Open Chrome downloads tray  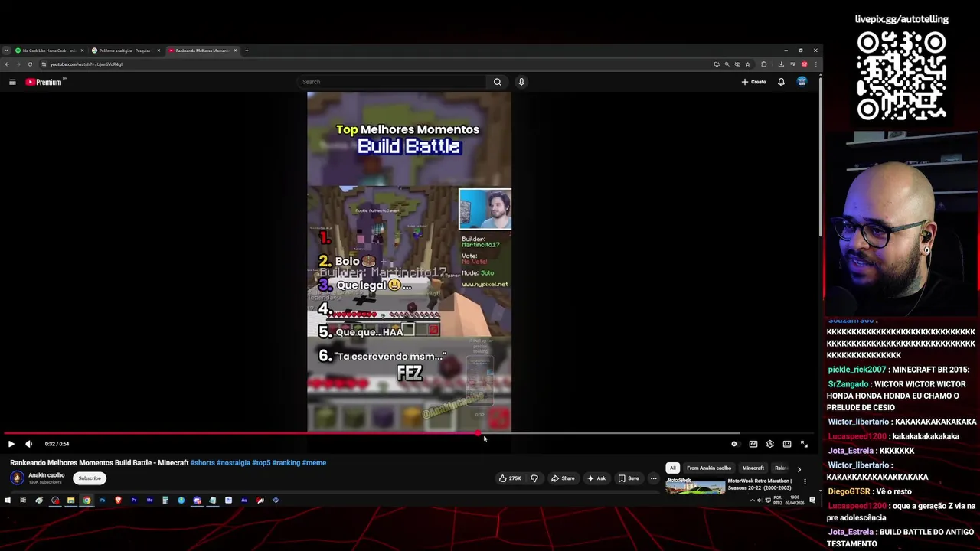click(781, 64)
